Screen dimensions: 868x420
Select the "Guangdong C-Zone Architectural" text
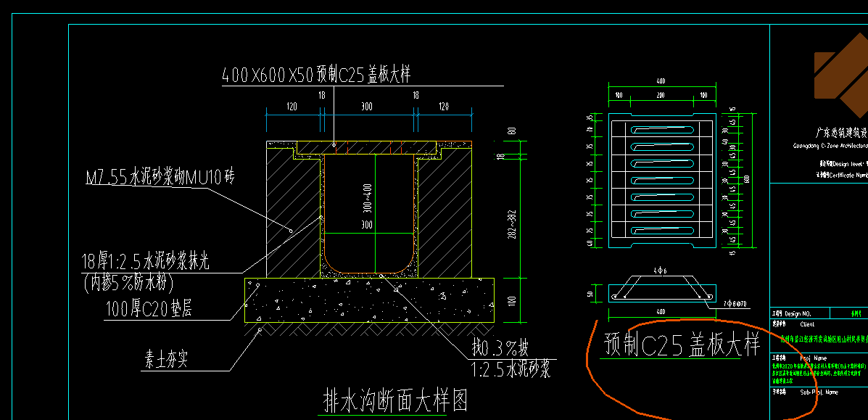[830, 147]
